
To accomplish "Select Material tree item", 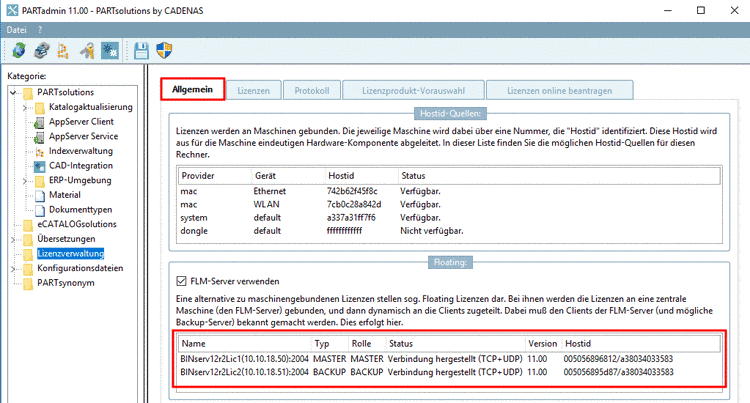I will (x=65, y=195).
